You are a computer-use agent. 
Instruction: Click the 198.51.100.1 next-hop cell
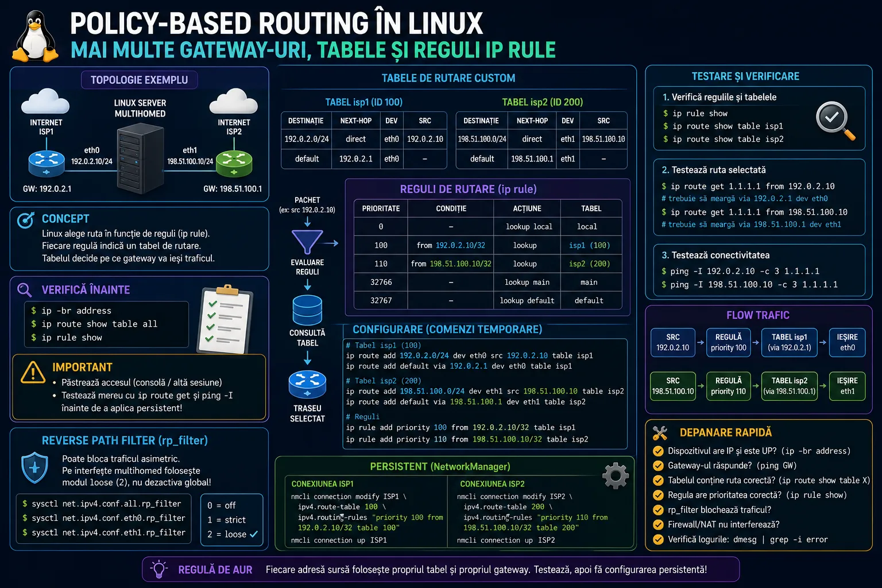(532, 158)
